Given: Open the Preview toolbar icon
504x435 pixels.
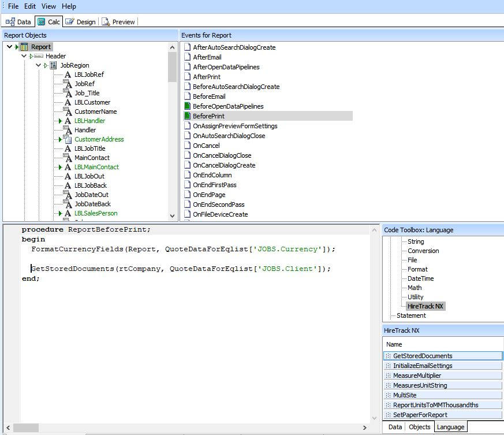Looking at the screenshot, I should tap(107, 21).
